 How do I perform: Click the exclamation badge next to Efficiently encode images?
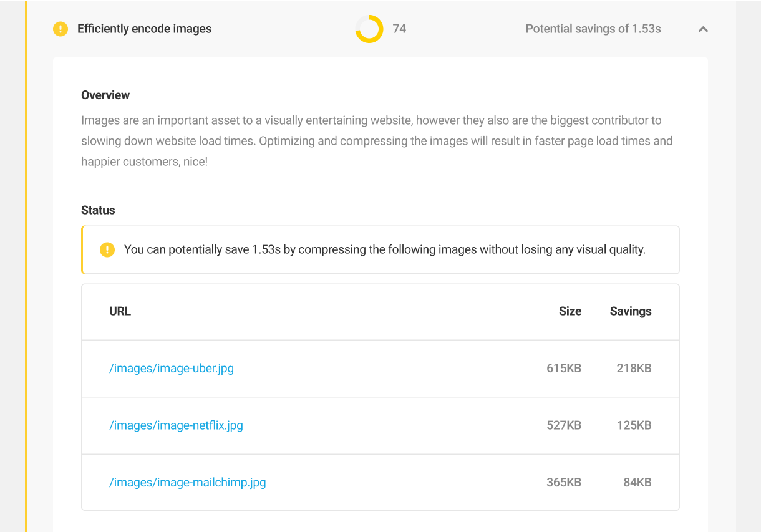click(x=60, y=29)
